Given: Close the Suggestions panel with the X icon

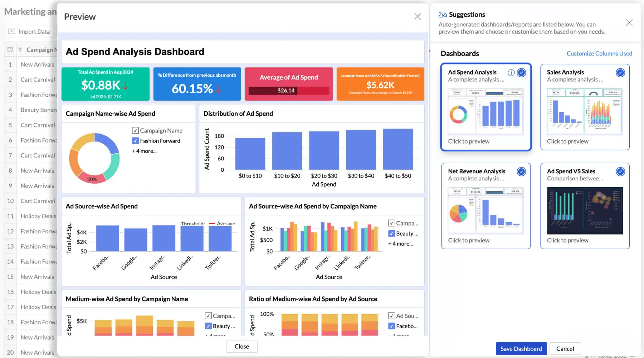Looking at the screenshot, I should click(x=629, y=23).
